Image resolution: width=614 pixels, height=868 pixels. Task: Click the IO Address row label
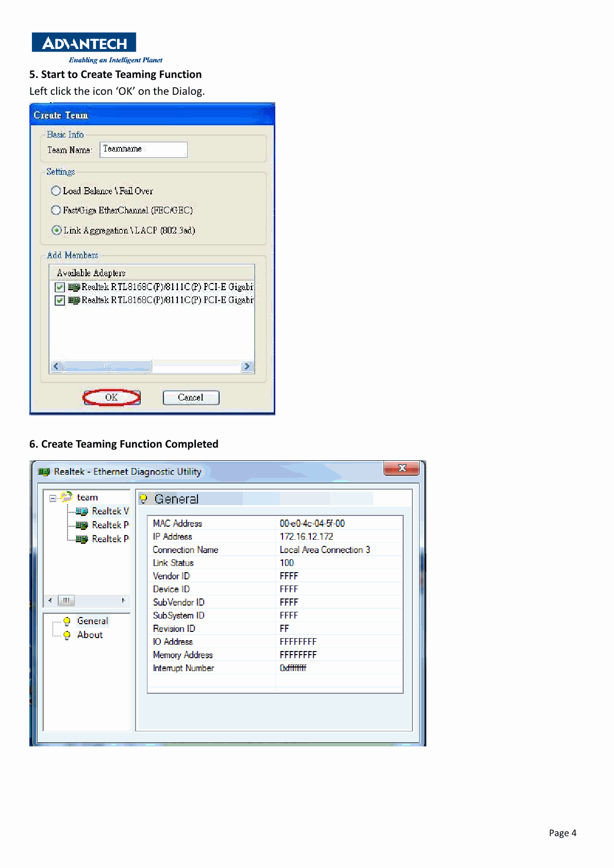pos(173,642)
